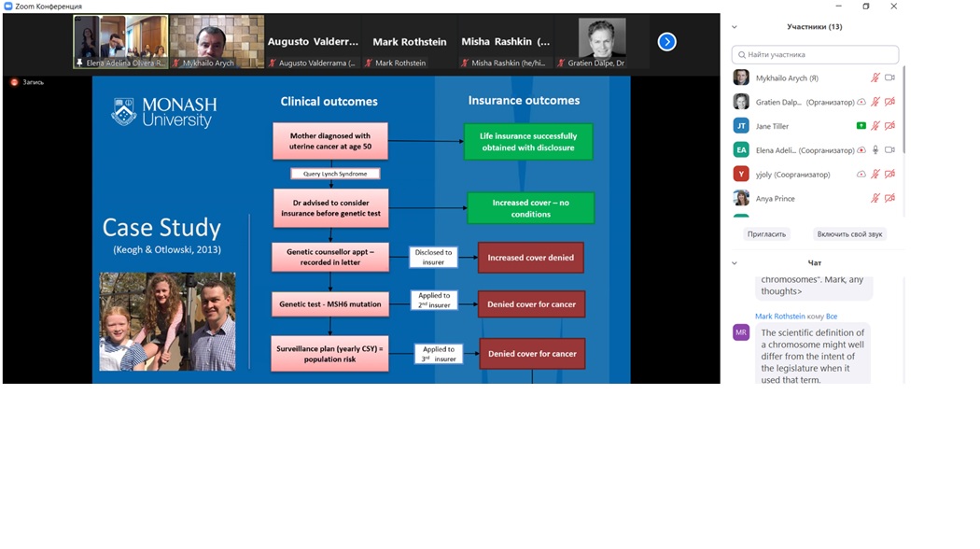This screenshot has width=980, height=549.
Task: Click Anya Prince name in participants
Action: click(775, 199)
